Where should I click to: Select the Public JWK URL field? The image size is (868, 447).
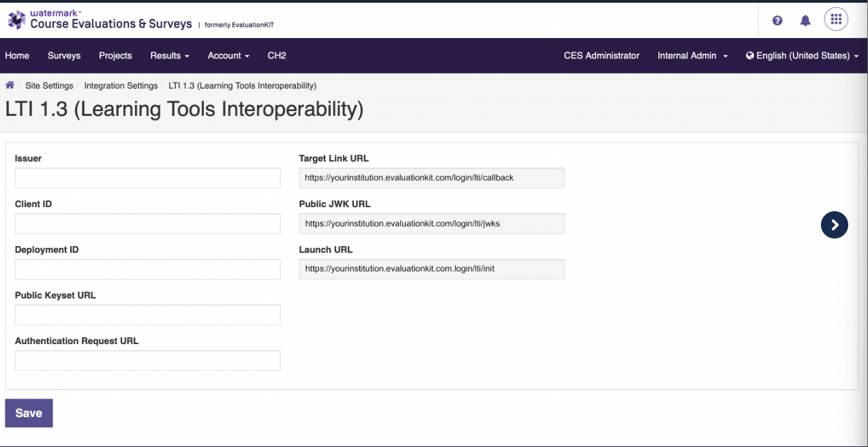click(432, 223)
